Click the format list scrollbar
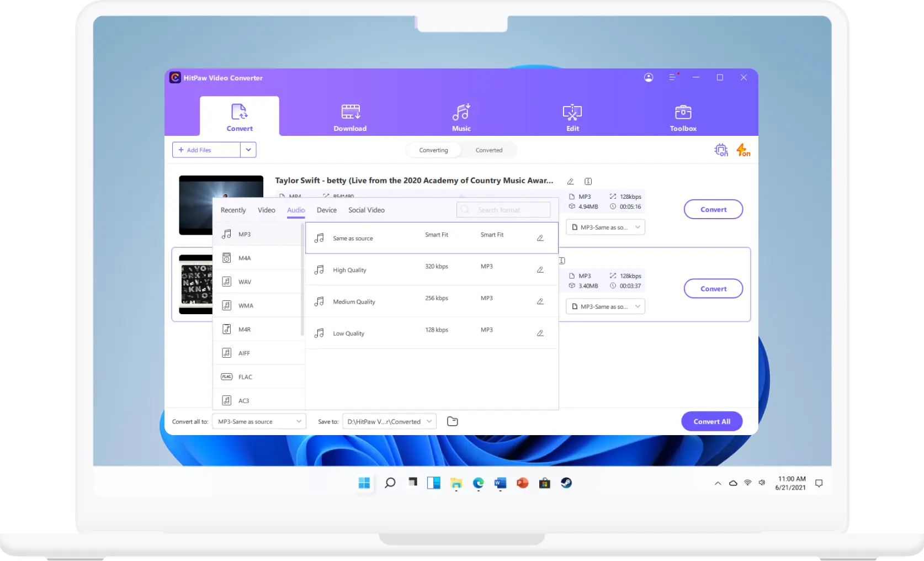The width and height of the screenshot is (924, 561). pyautogui.click(x=302, y=279)
